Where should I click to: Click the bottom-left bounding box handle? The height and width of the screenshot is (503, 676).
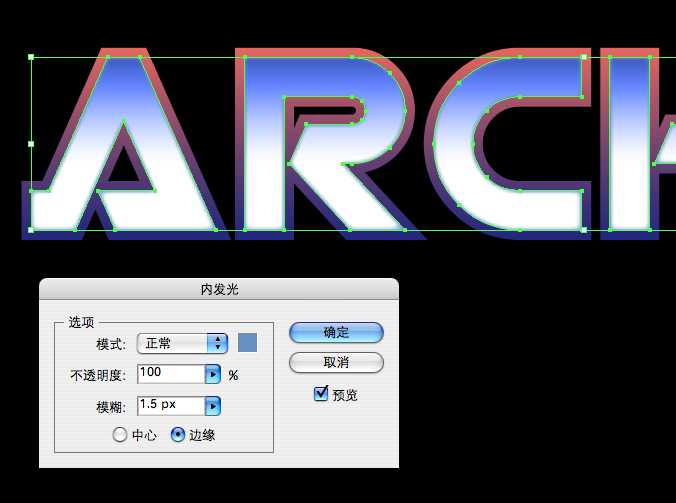click(31, 229)
